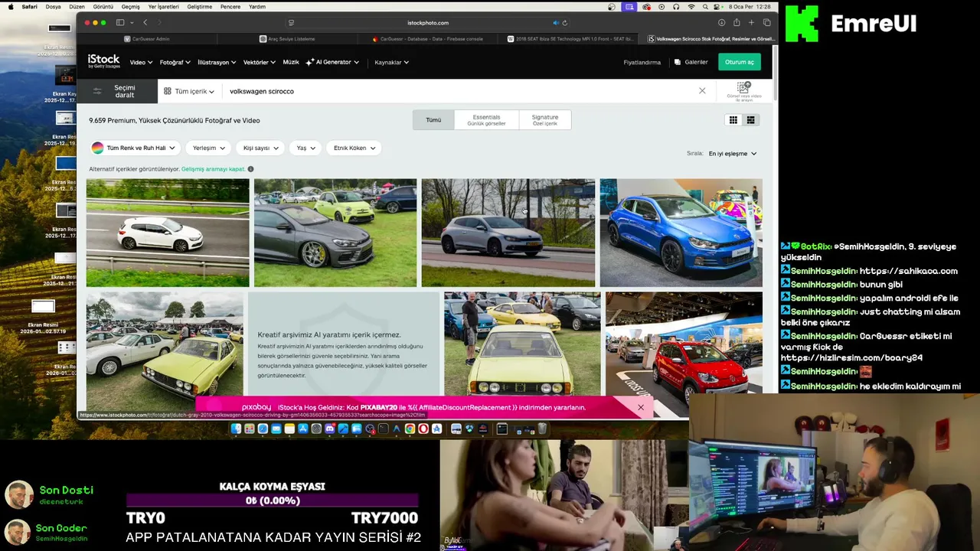The image size is (980, 551).
Task: Switch to the CarGuessr Admin tab
Action: pyautogui.click(x=147, y=39)
